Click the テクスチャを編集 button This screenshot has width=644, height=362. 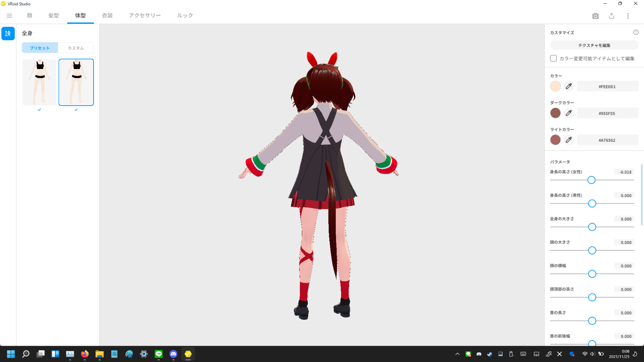pos(594,45)
